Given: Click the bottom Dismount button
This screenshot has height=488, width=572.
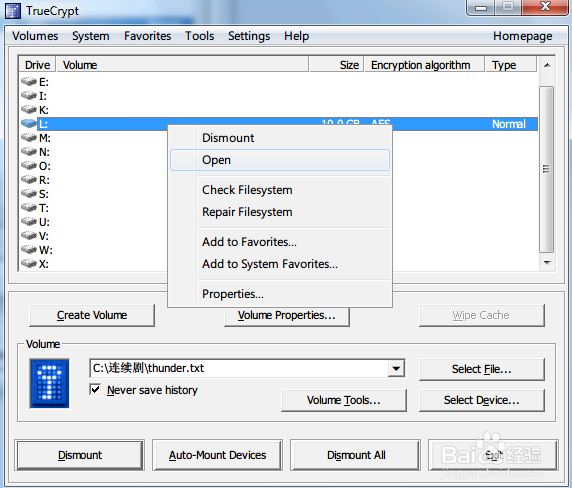Looking at the screenshot, I should [x=80, y=455].
